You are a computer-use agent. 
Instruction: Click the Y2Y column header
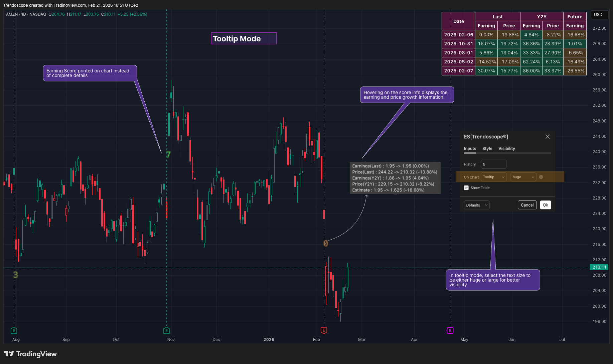pyautogui.click(x=542, y=17)
